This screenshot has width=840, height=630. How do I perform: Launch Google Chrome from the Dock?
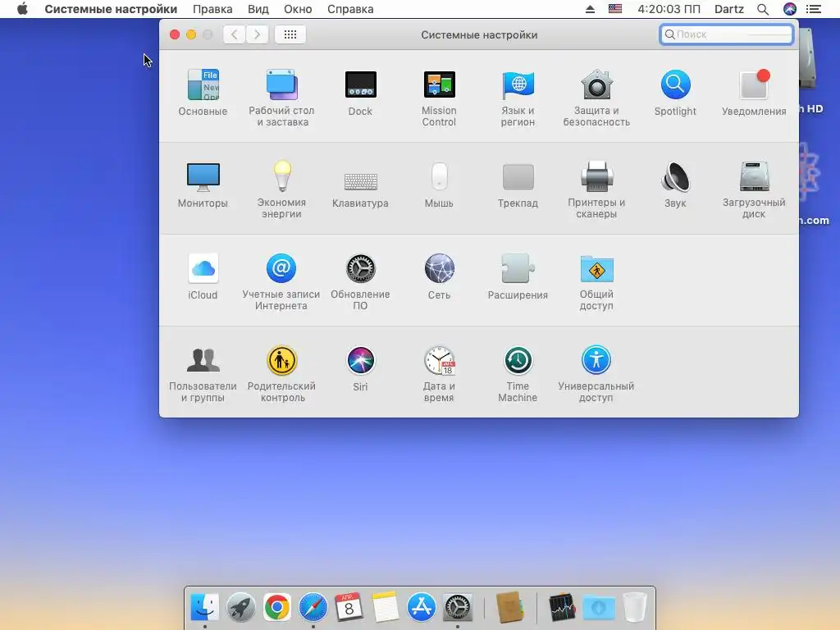click(277, 608)
